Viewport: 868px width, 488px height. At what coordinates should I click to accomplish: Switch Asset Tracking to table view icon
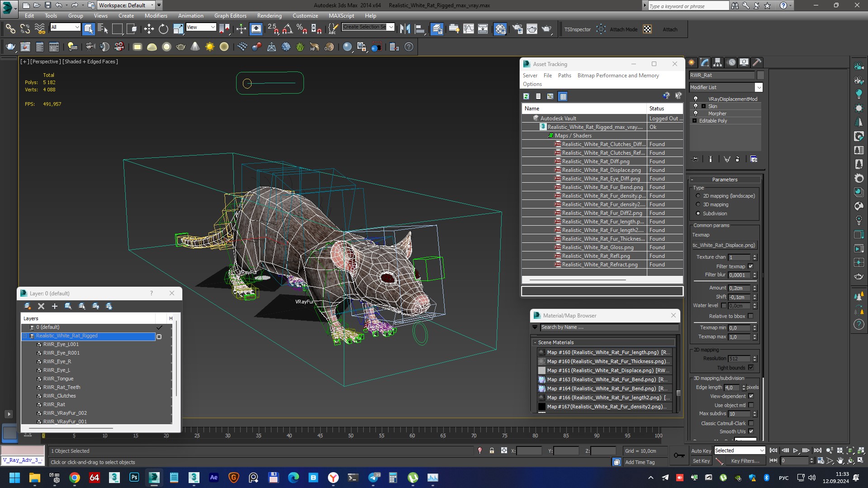pyautogui.click(x=563, y=96)
